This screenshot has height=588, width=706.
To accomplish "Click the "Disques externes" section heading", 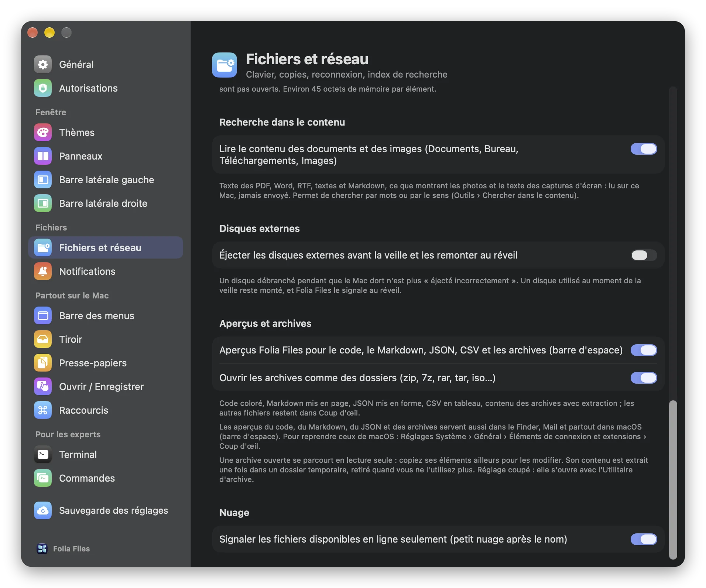I will (260, 229).
